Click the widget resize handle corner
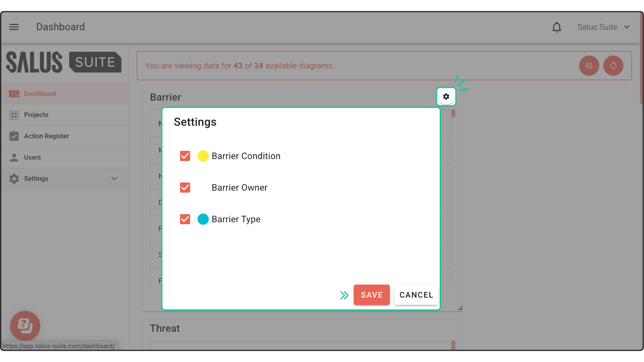The image size is (644, 362). point(460,308)
